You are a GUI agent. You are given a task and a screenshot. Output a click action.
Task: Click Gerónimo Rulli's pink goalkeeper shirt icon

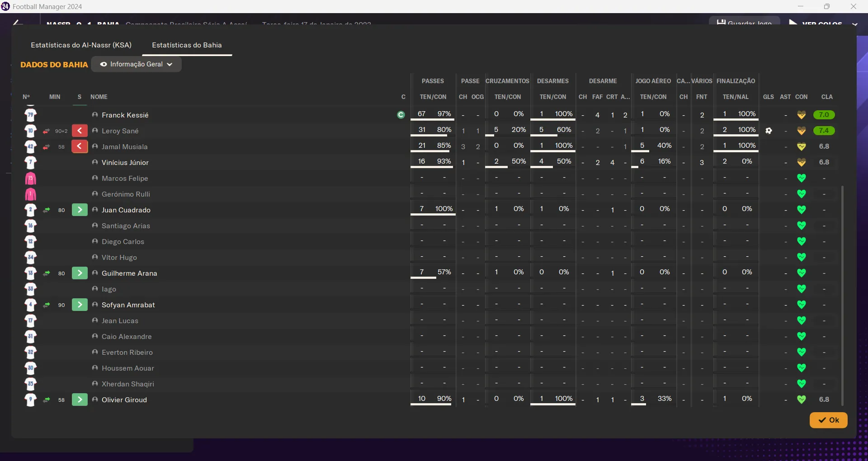[x=31, y=194]
